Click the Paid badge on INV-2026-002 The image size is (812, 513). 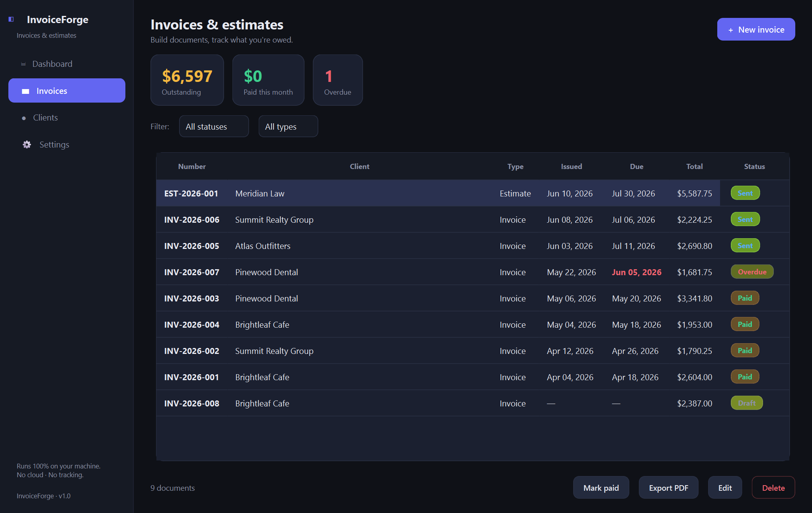(x=745, y=350)
